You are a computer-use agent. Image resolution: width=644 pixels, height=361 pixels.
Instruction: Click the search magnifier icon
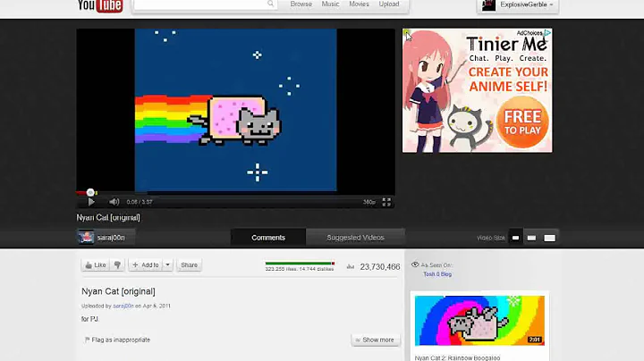(x=270, y=4)
